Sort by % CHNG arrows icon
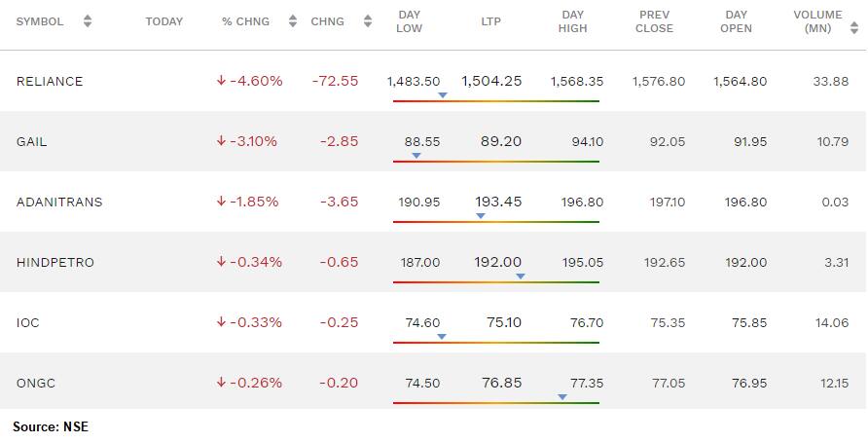The image size is (868, 443). click(293, 21)
